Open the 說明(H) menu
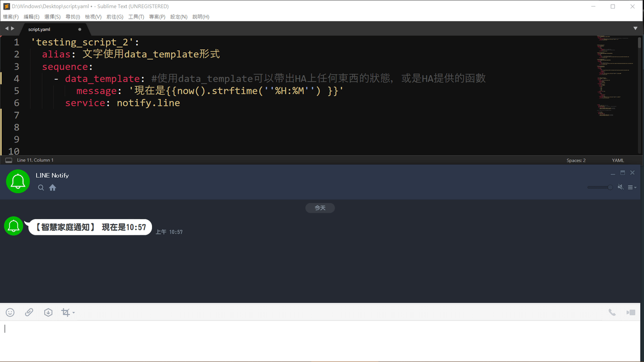 [x=201, y=17]
